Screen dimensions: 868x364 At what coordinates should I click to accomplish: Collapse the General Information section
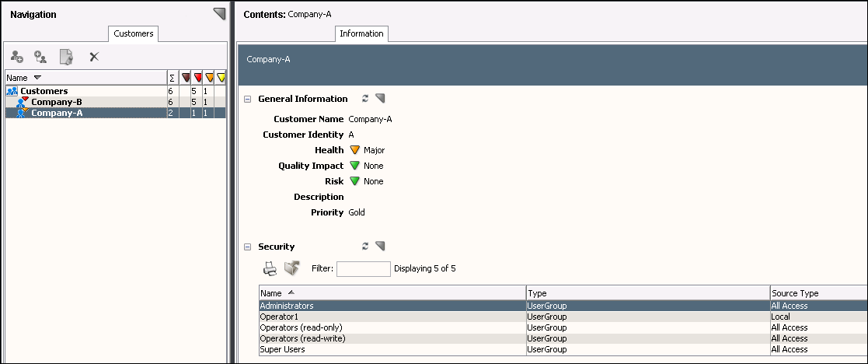(248, 99)
